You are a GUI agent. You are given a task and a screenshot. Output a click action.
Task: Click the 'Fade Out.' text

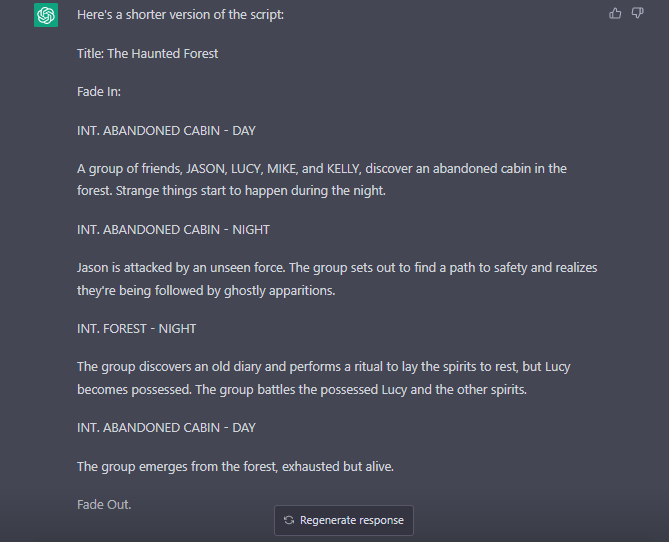[104, 505]
